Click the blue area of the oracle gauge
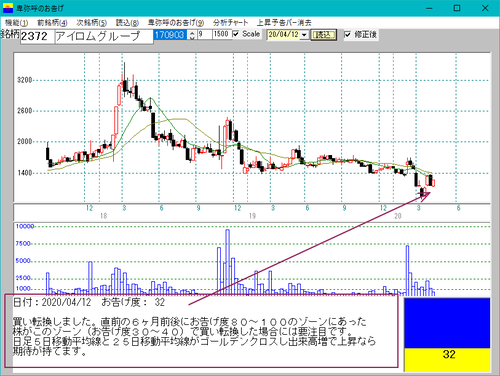 [x=447, y=323]
